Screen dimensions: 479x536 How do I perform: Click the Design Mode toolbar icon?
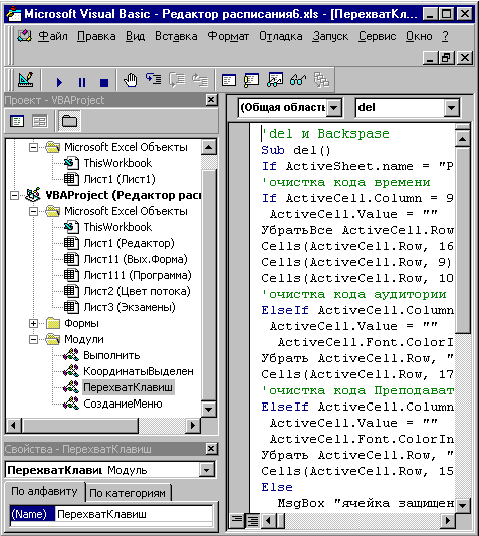point(26,80)
